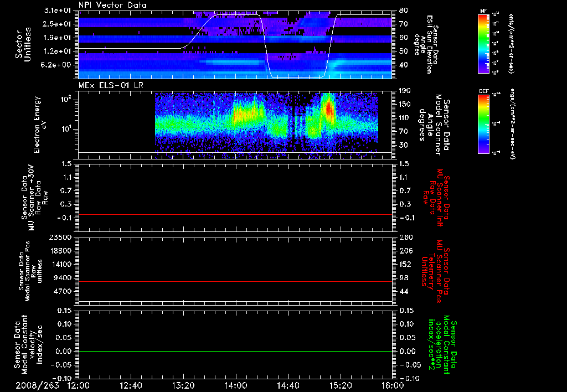Click the 12:40 time axis label
This screenshot has height=392, width=567.
[x=131, y=385]
